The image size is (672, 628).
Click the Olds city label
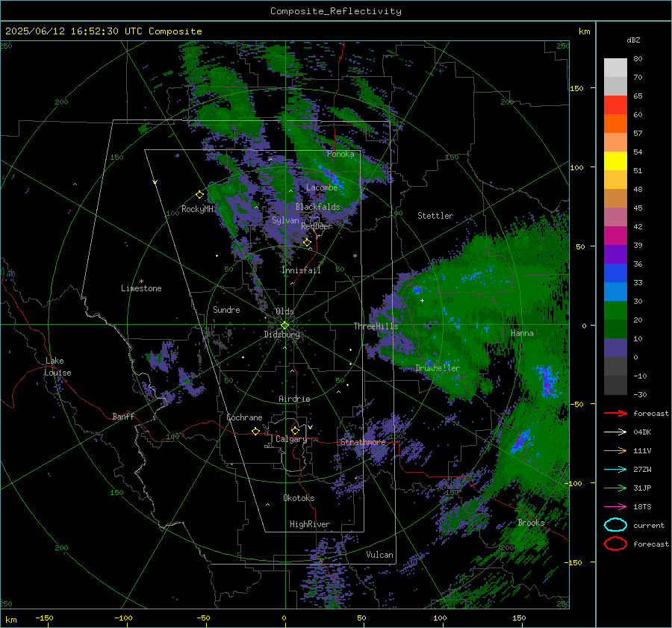[284, 311]
